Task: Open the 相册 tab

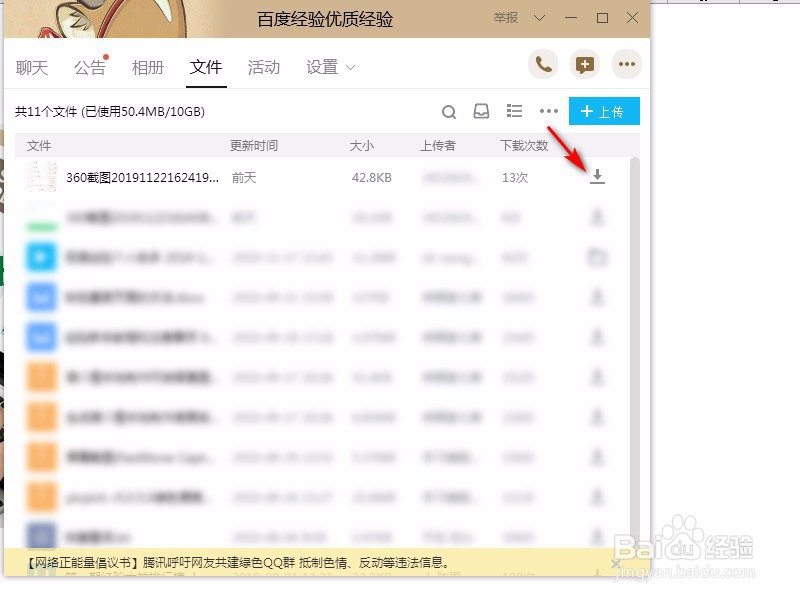Action: [148, 67]
